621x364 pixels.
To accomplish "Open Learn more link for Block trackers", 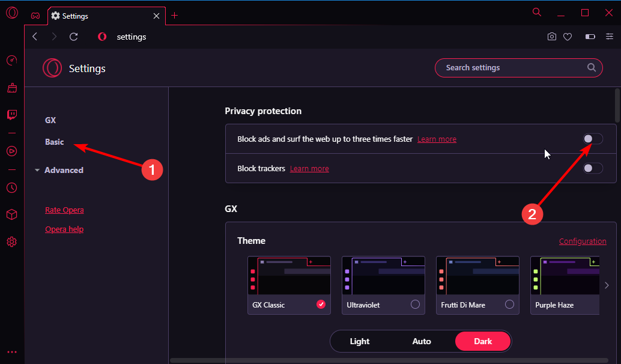I will [x=309, y=168].
